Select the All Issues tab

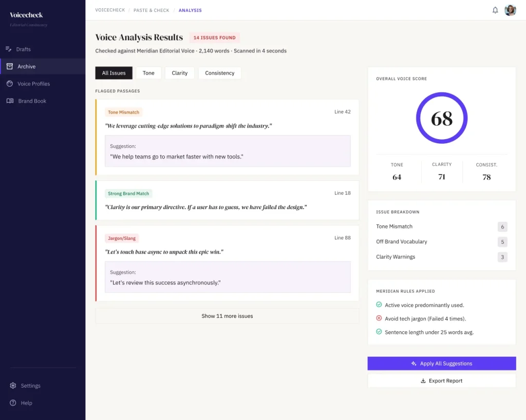[x=114, y=73]
